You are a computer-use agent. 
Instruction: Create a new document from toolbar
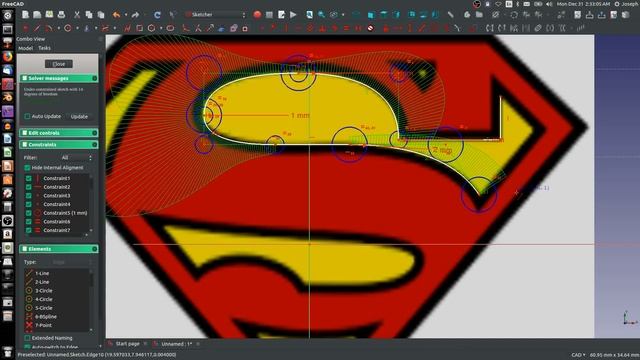[25, 15]
